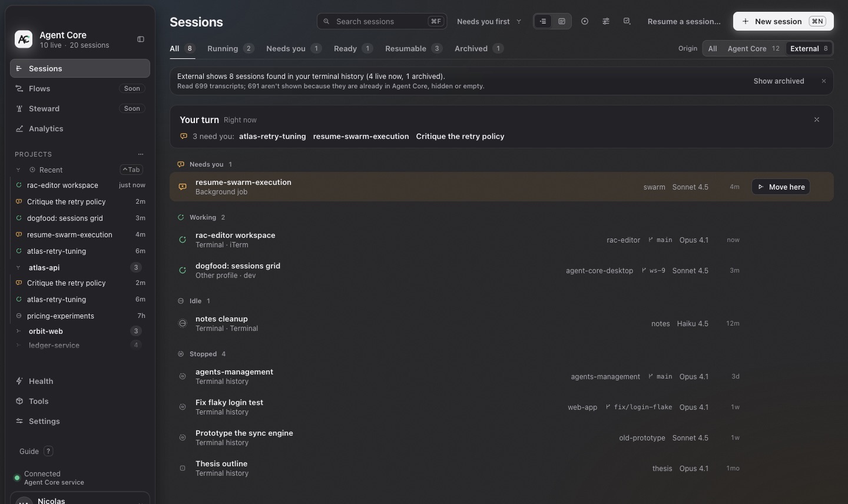Open the Projects more options icon

tap(141, 154)
